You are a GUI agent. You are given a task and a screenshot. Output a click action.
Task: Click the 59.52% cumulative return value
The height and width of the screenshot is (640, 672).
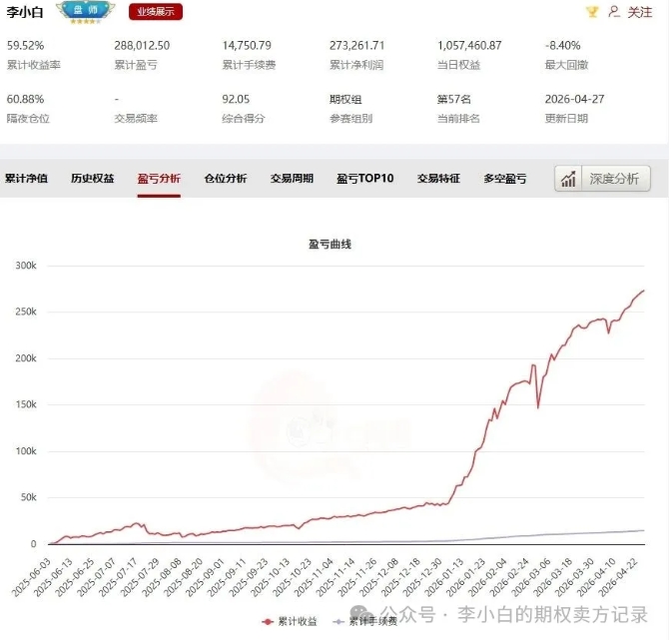click(x=25, y=46)
